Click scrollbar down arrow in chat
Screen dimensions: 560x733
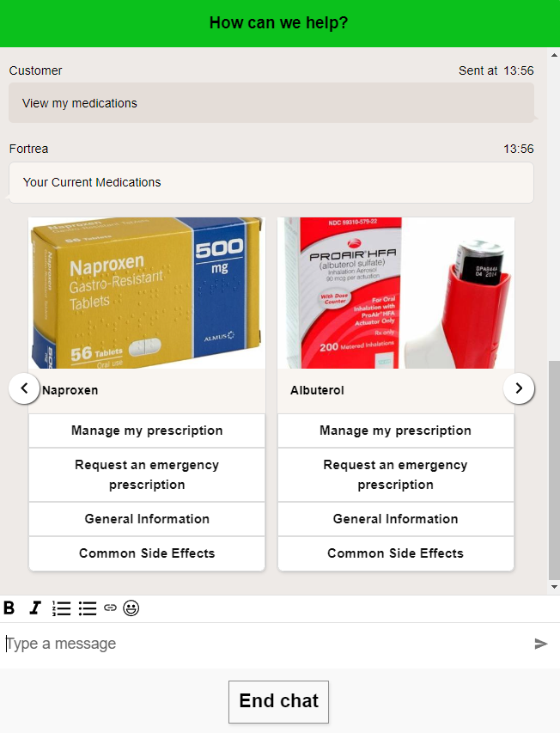[554, 587]
